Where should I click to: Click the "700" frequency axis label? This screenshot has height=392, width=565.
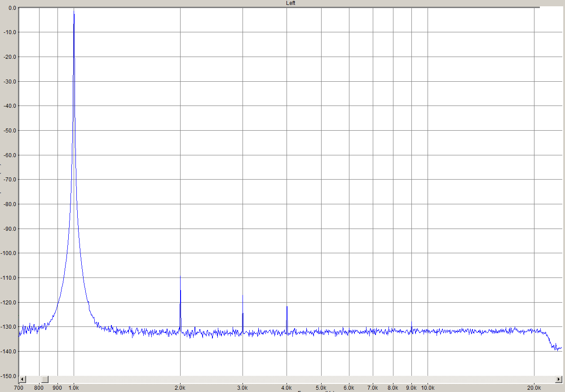19,388
